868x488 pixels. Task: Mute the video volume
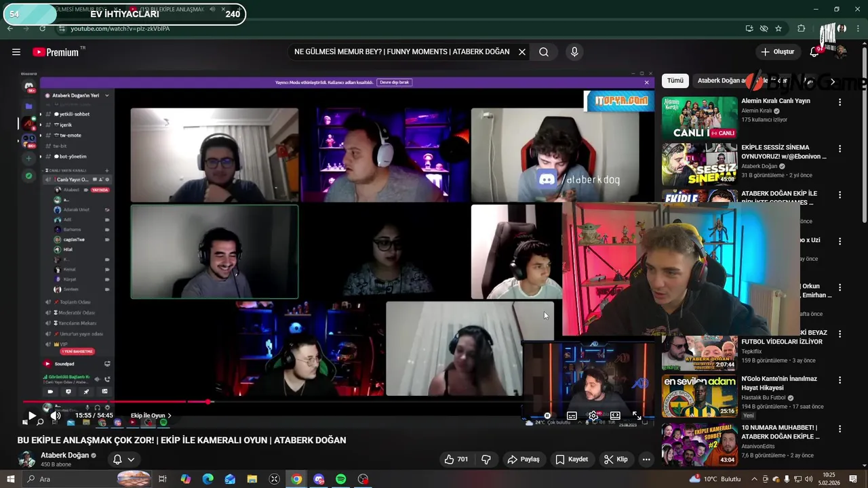[x=56, y=415]
